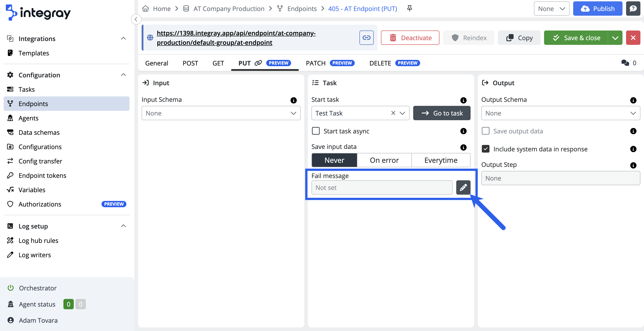Click the Deactivate button
Screen dimensions: 644x331
point(410,38)
